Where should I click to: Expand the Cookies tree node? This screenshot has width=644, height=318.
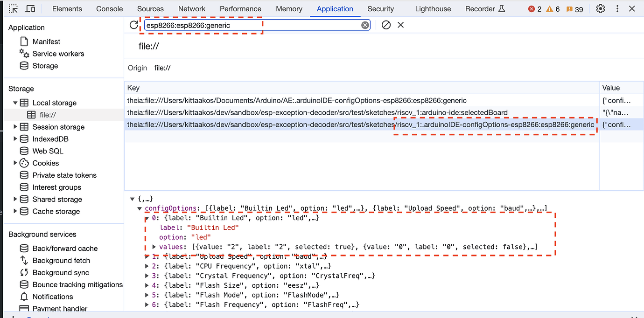14,163
